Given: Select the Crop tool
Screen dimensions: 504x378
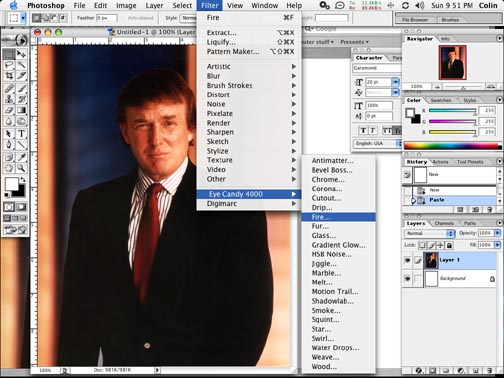Looking at the screenshot, I should [x=9, y=76].
